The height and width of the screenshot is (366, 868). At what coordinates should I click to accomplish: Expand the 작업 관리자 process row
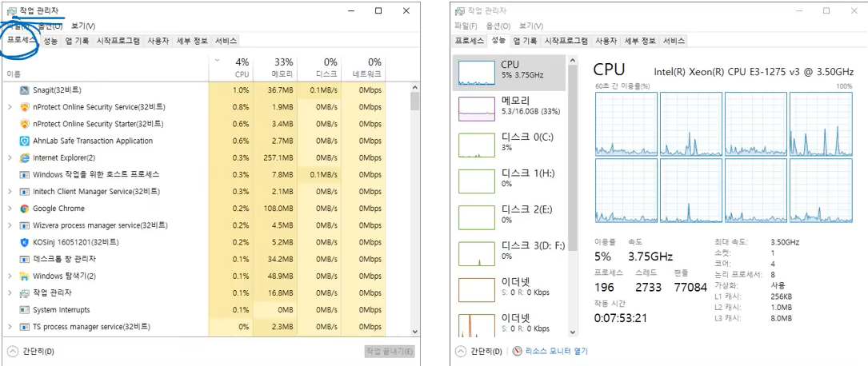(x=10, y=293)
